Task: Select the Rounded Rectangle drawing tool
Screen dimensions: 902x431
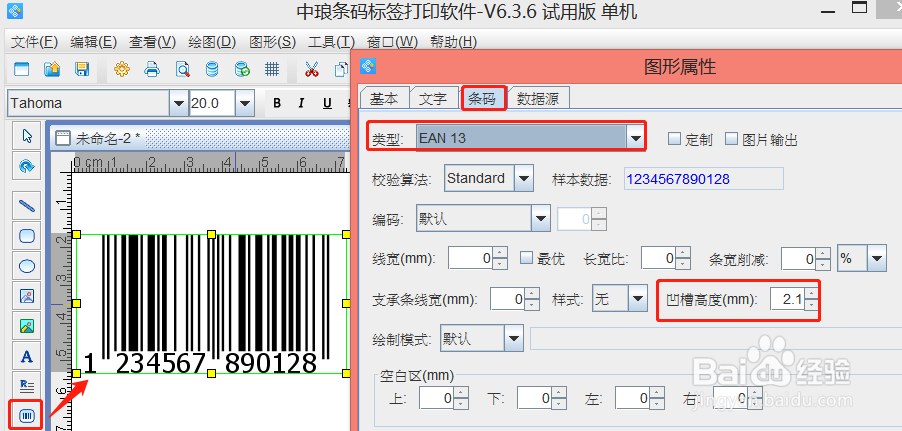Action: click(27, 236)
